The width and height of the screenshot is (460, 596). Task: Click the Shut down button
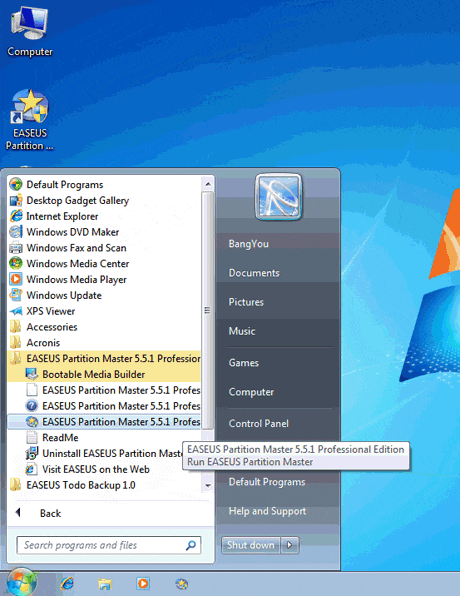251,545
